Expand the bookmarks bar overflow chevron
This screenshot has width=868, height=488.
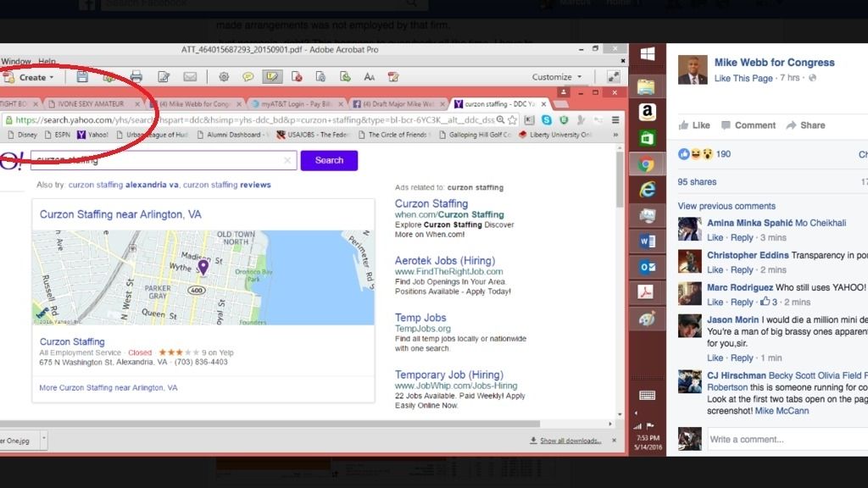(615, 135)
